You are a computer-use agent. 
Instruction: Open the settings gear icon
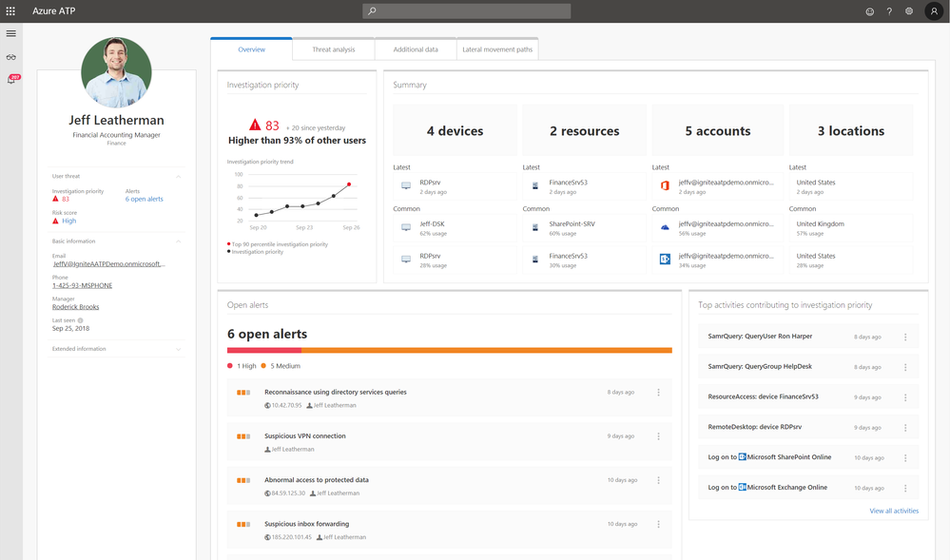(909, 10)
